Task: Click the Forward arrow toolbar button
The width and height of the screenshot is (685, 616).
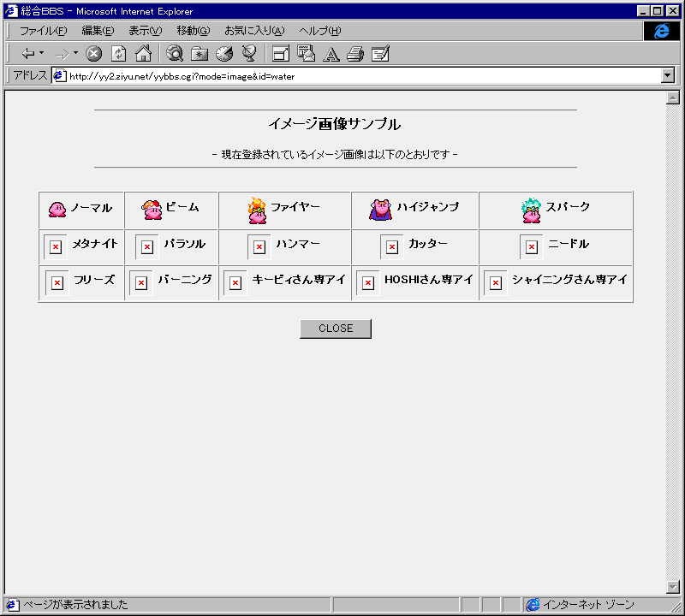Action: click(62, 54)
